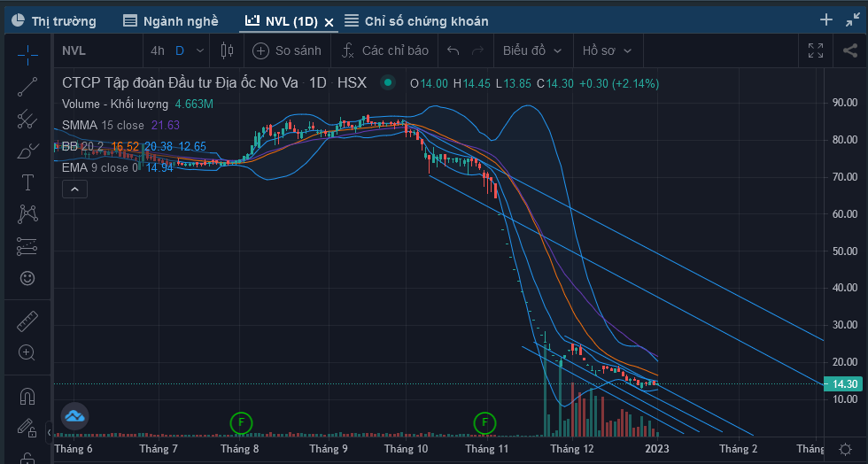Viewport: 868px width, 464px height.
Task: Click the Tháng 9 axis label
Action: coord(329,448)
